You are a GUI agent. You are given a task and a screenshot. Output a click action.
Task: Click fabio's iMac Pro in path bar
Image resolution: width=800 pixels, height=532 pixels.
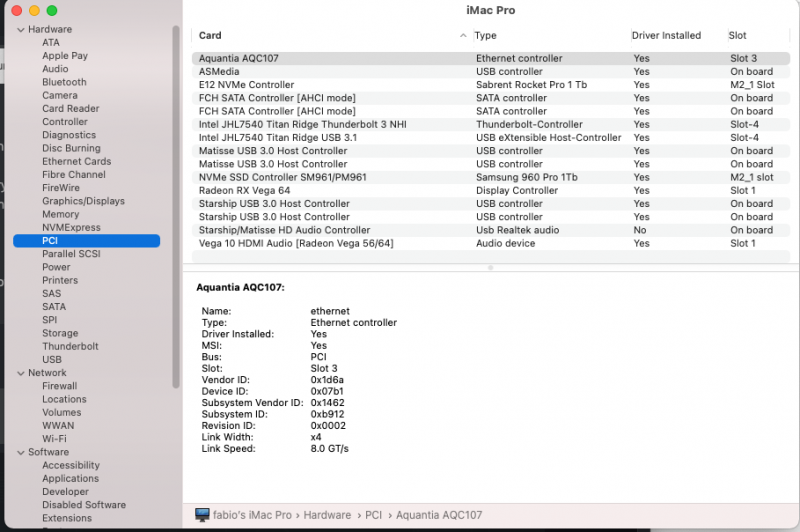[x=252, y=515]
